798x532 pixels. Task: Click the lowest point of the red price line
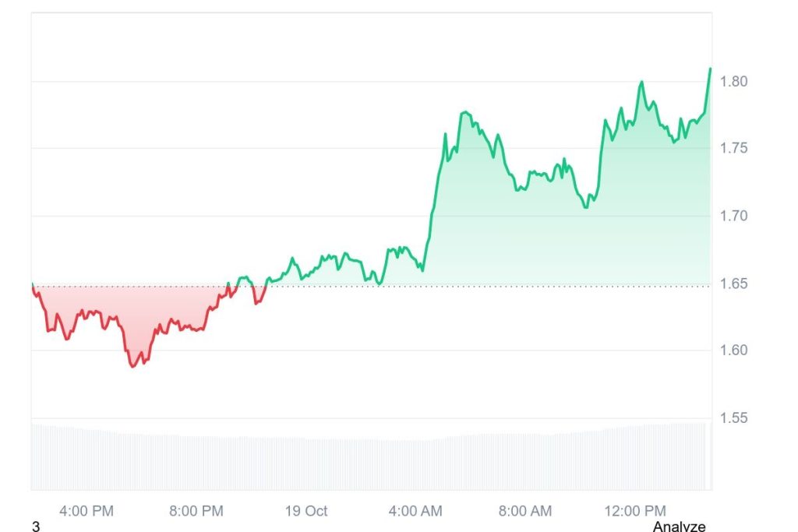(133, 366)
